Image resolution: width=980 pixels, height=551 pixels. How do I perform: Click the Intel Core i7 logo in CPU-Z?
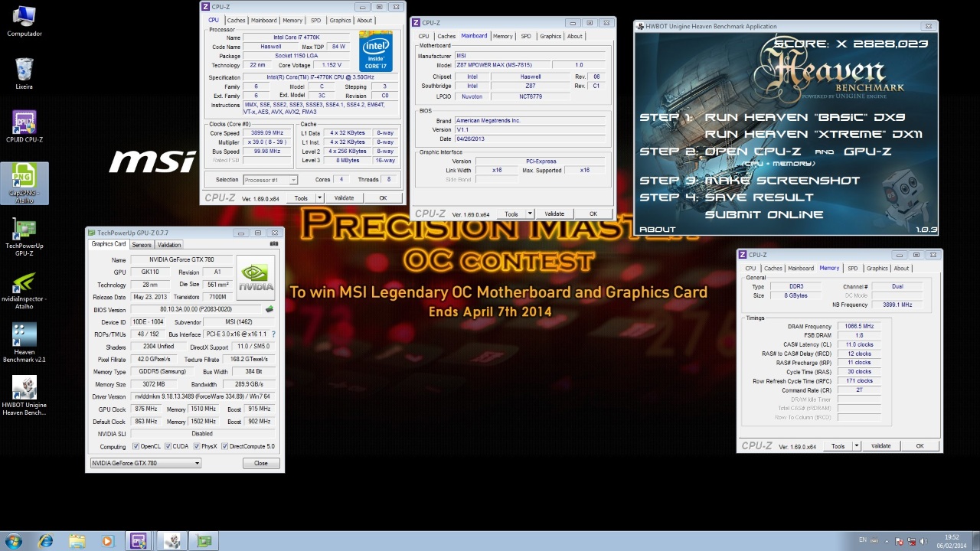376,51
